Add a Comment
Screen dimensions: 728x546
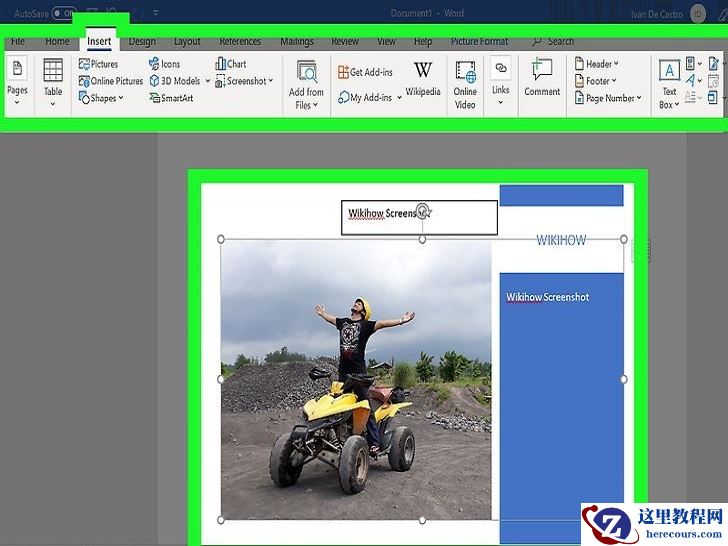(x=542, y=78)
